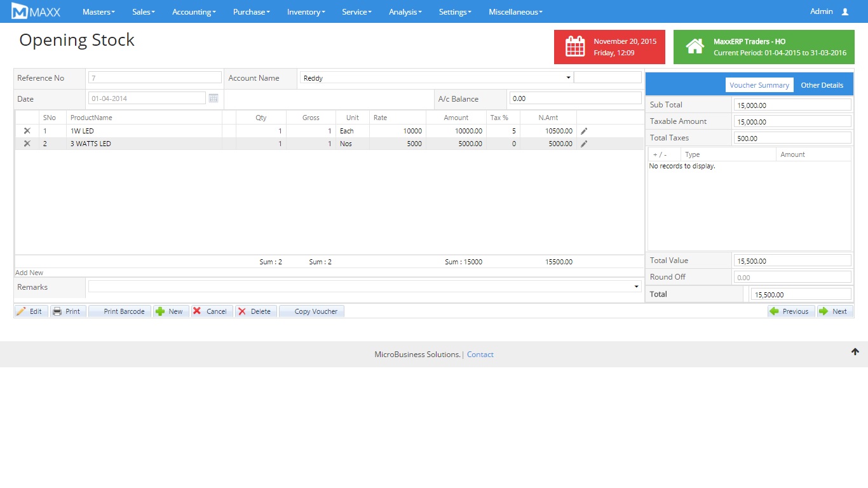
Task: Open the Account Name dropdown
Action: [568, 78]
